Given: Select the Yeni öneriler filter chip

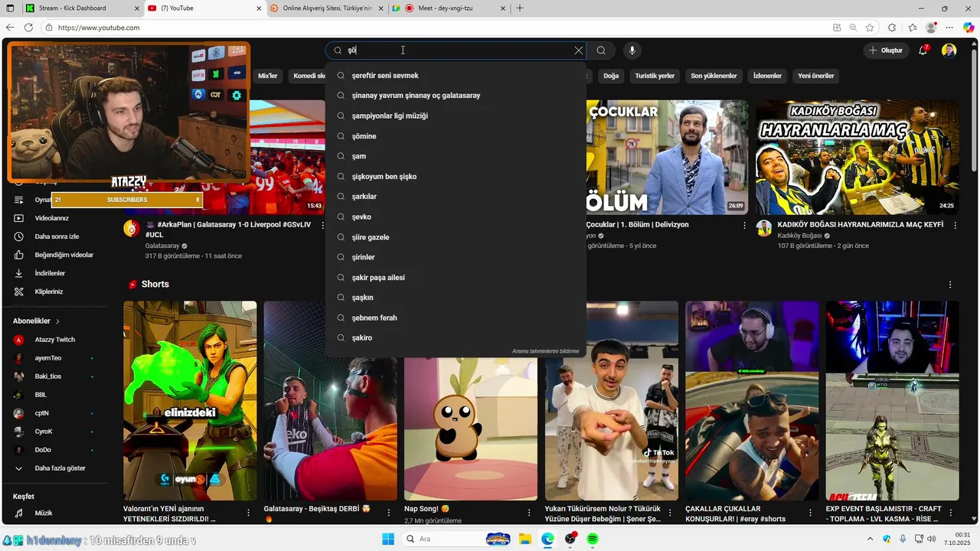Looking at the screenshot, I should (816, 76).
